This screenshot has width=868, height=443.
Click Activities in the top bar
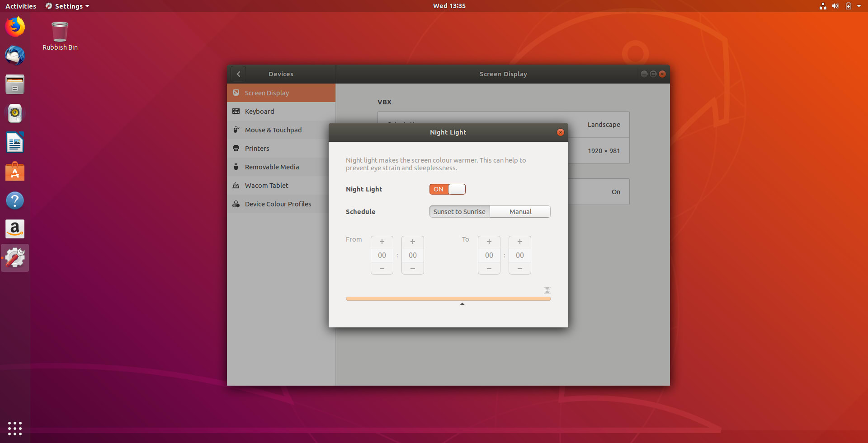[x=21, y=6]
